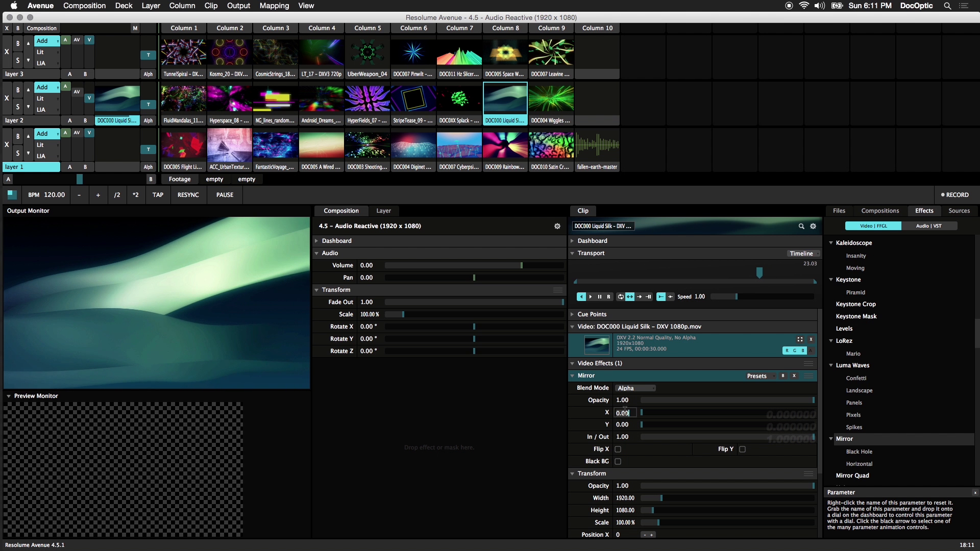Clear composition with top-left X button
This screenshot has width=980, height=551.
point(7,28)
